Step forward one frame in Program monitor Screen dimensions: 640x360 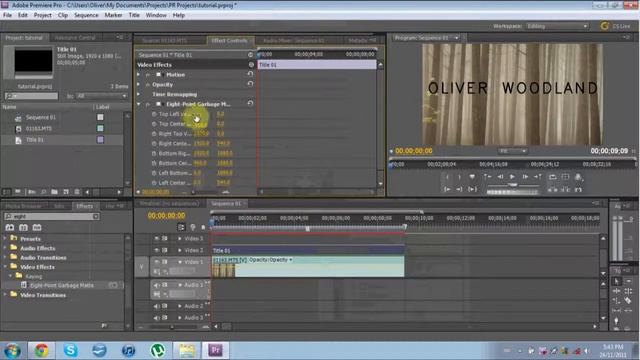coord(525,177)
